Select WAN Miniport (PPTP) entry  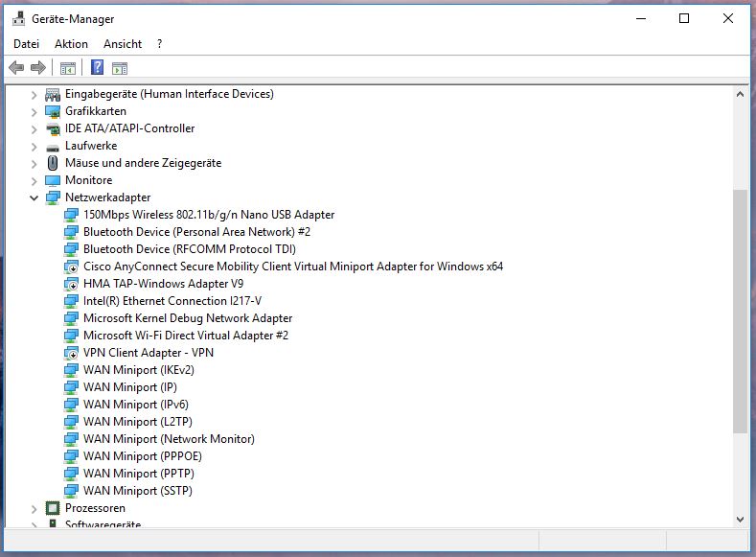tap(139, 474)
